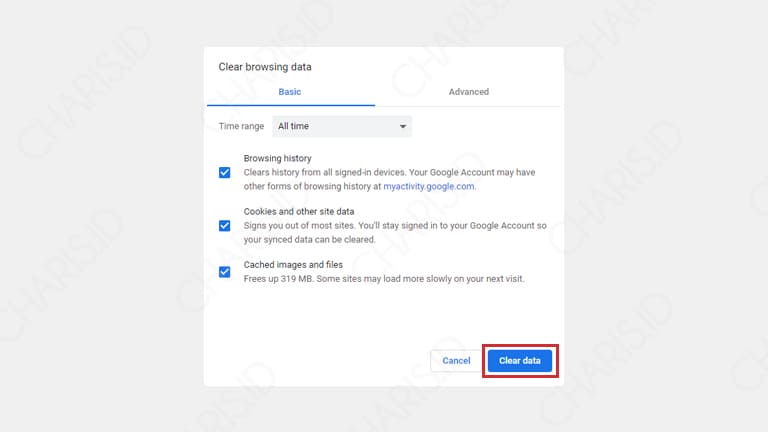
Task: Switch to the Advanced tab
Action: coord(469,92)
